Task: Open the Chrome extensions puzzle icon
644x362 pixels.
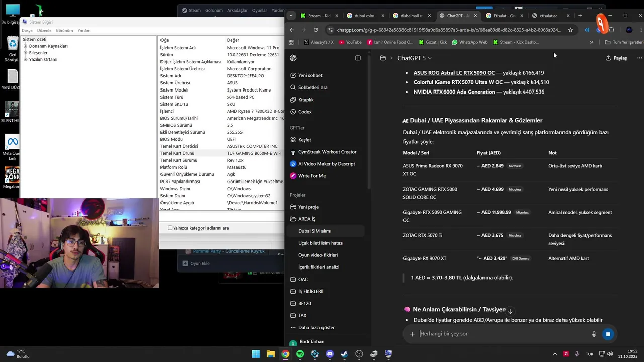Action: (x=611, y=30)
